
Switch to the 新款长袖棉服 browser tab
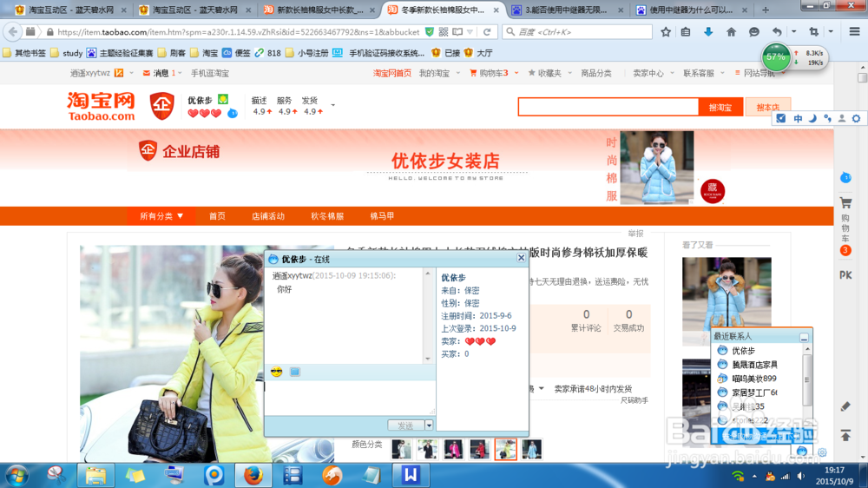tap(319, 10)
